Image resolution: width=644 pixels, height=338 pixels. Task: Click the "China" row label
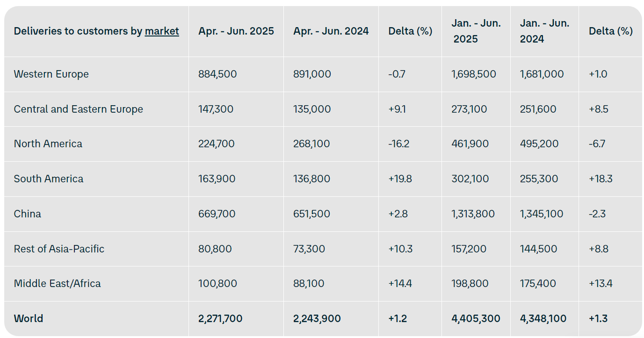click(x=28, y=214)
